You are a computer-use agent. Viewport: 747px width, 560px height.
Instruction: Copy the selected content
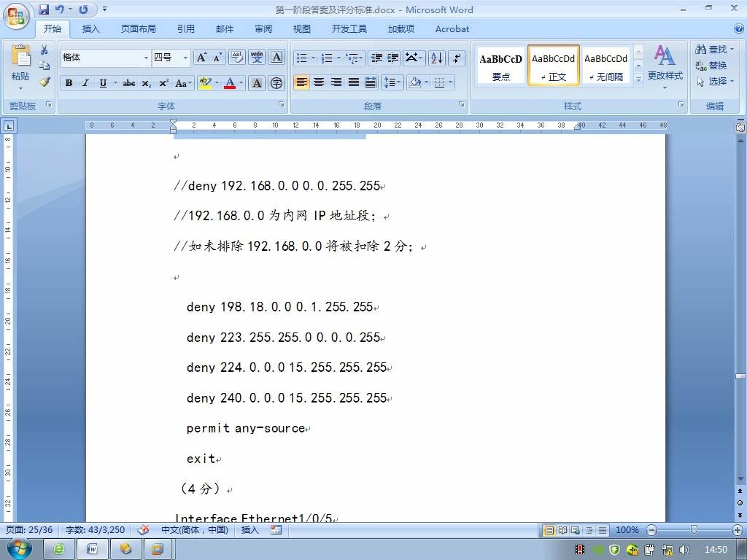[x=44, y=65]
